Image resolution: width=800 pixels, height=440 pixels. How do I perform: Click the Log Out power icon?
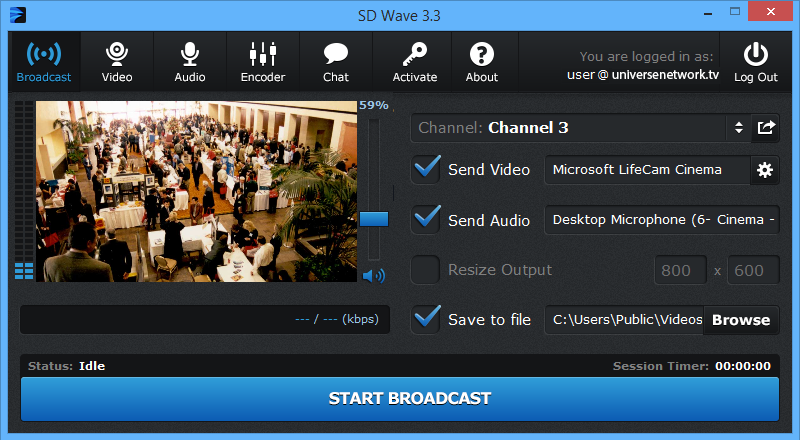click(756, 55)
